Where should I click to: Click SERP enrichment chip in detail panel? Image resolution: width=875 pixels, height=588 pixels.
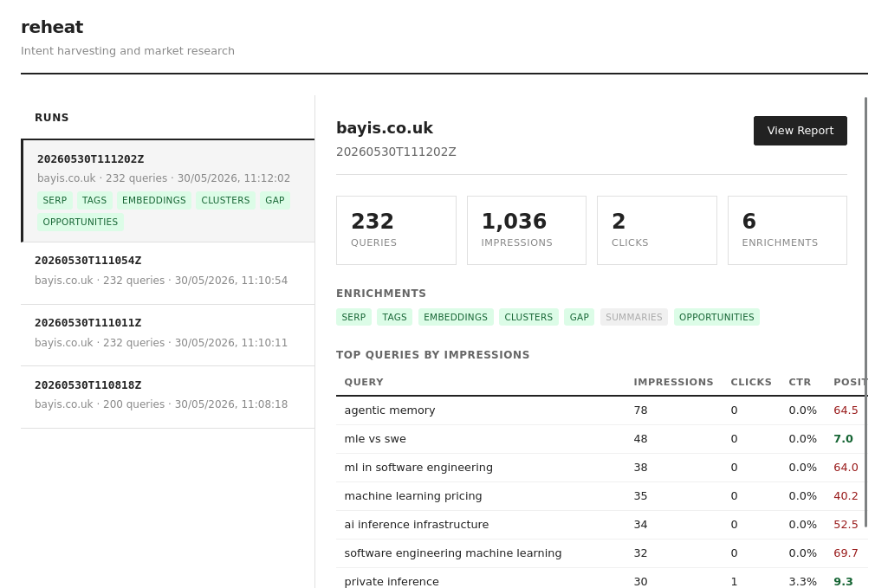[x=353, y=317]
